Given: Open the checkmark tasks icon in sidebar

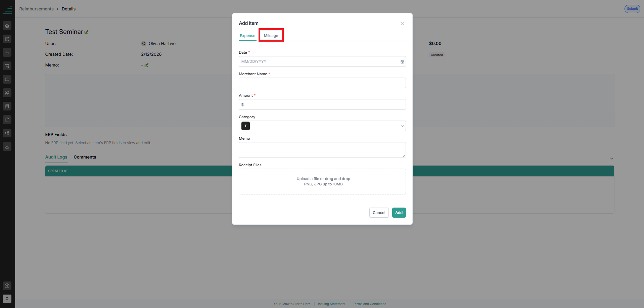Looking at the screenshot, I should (7, 39).
